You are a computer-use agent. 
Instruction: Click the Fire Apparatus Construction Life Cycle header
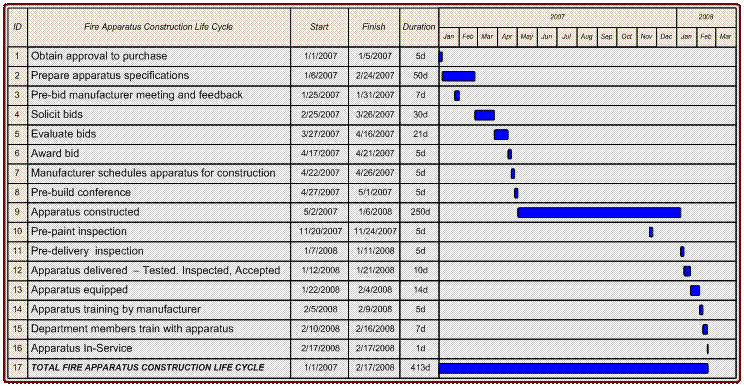pos(158,27)
